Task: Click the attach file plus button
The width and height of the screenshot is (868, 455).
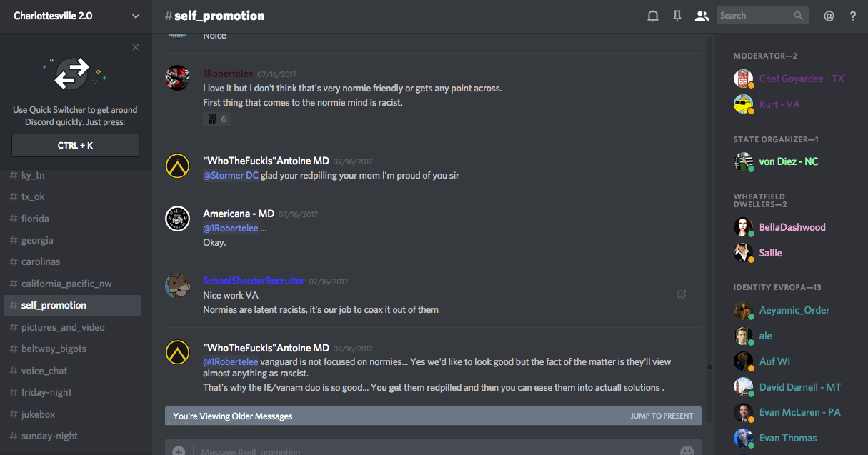Action: tap(179, 451)
